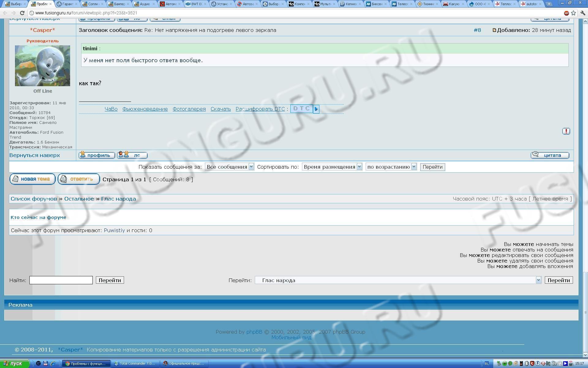Bookmark this page with the star icon
The height and width of the screenshot is (368, 588).
pyautogui.click(x=574, y=13)
